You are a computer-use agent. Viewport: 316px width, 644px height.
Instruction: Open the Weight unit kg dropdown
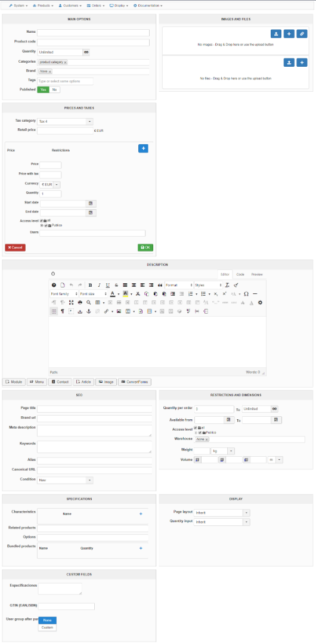[x=223, y=451]
